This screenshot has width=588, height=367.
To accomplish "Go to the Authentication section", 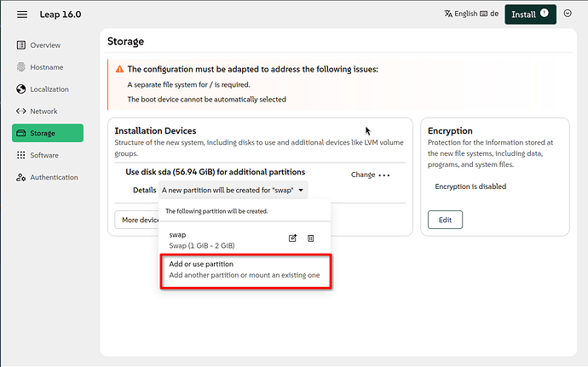I will (48, 177).
